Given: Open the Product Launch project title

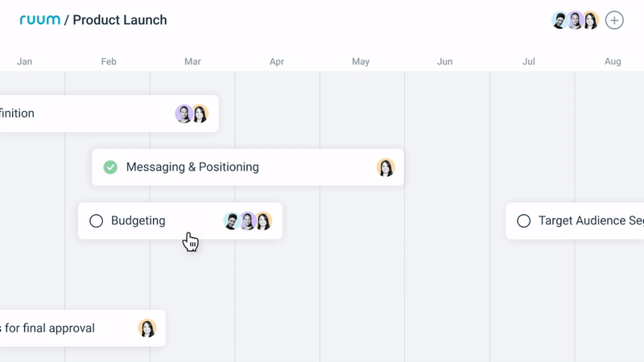Looking at the screenshot, I should [120, 20].
